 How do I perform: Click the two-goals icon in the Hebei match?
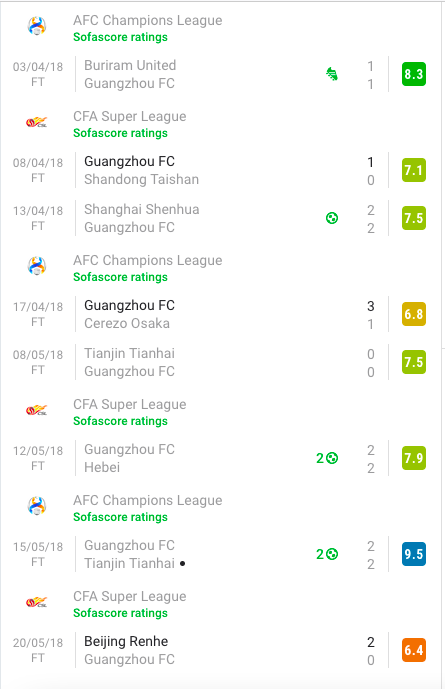[x=327, y=458]
